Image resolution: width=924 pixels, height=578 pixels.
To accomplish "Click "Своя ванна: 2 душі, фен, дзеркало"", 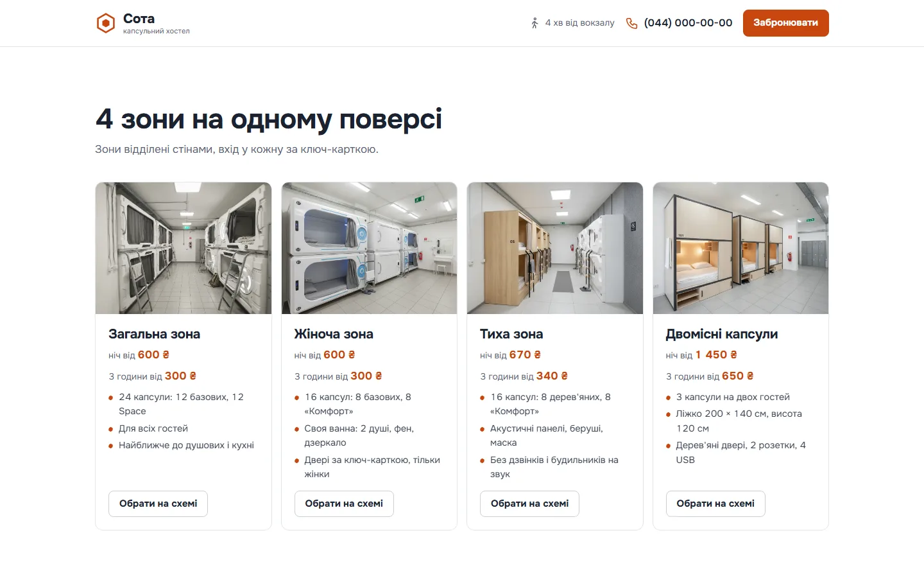I will tap(359, 435).
